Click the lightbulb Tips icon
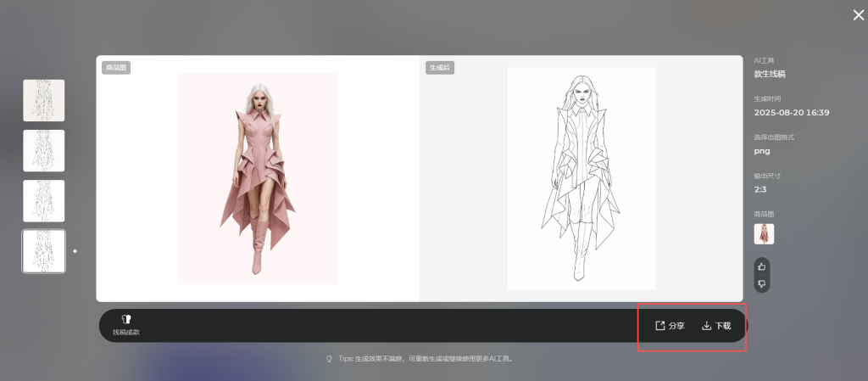The width and height of the screenshot is (868, 381). [330, 359]
